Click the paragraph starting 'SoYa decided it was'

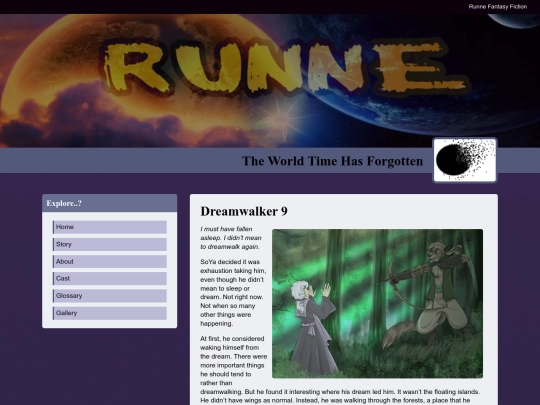point(233,292)
